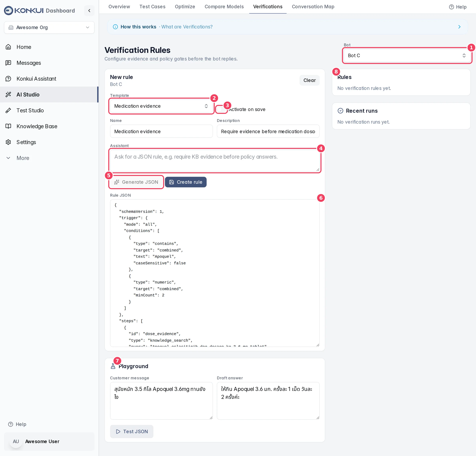Open the Awesome Org organization dropdown
The image size is (476, 456).
49,27
